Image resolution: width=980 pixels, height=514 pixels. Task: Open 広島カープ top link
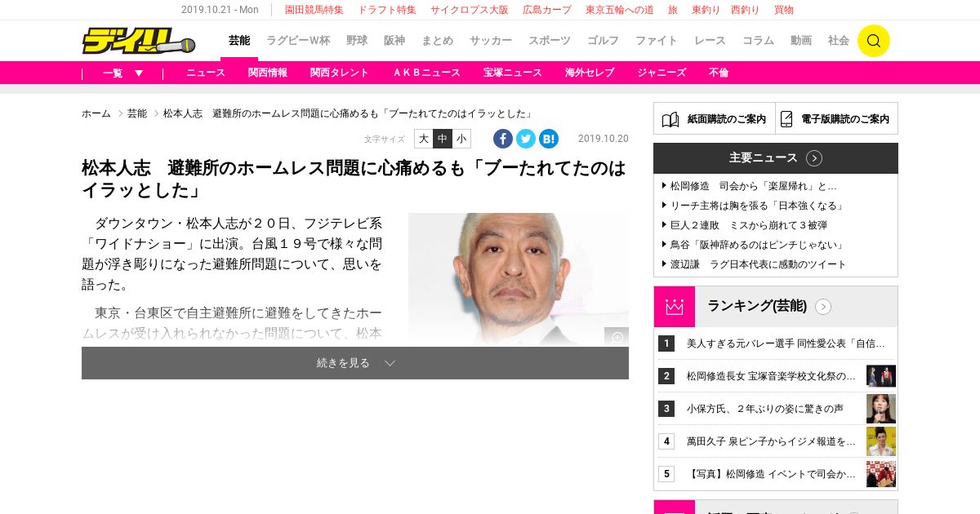pos(547,10)
